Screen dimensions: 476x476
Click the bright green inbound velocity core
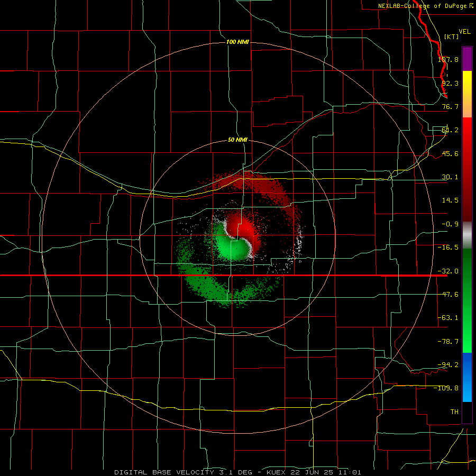point(234,246)
